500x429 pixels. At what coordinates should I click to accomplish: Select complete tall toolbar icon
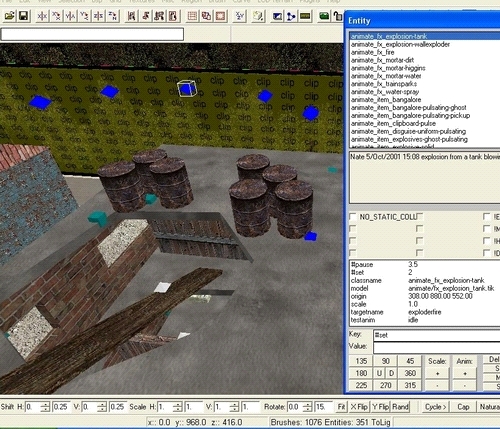click(131, 16)
